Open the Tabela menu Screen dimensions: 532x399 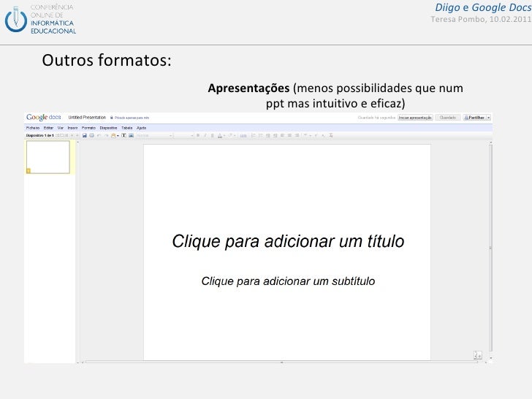coord(127,128)
